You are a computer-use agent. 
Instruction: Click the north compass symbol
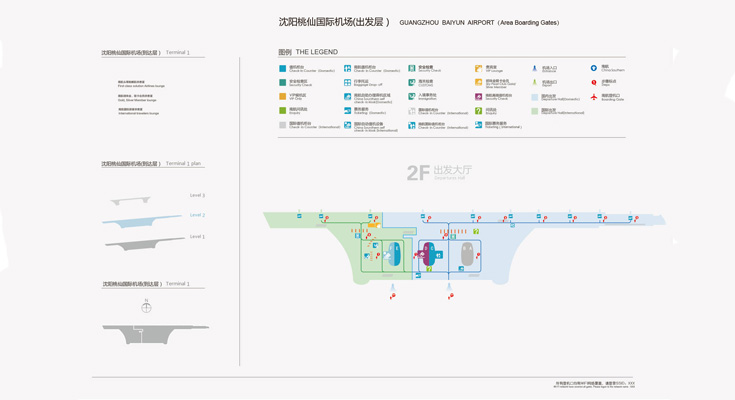click(146, 308)
